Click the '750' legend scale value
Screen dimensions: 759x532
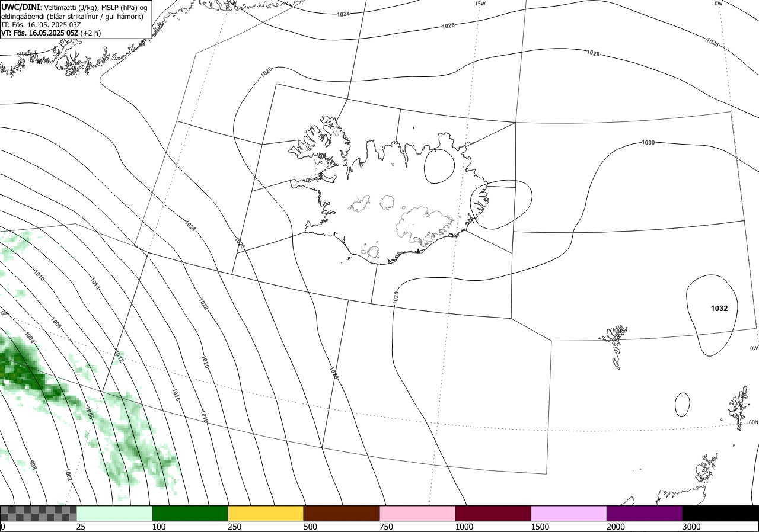(387, 527)
